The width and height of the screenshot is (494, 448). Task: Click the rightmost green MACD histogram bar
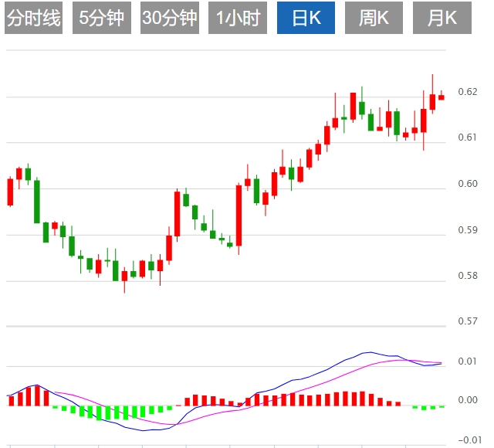tap(442, 406)
